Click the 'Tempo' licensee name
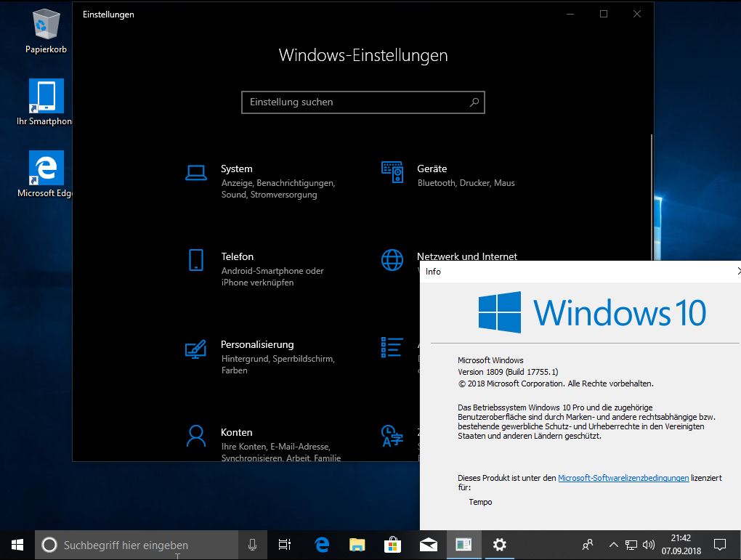The height and width of the screenshot is (560, 741). point(480,502)
